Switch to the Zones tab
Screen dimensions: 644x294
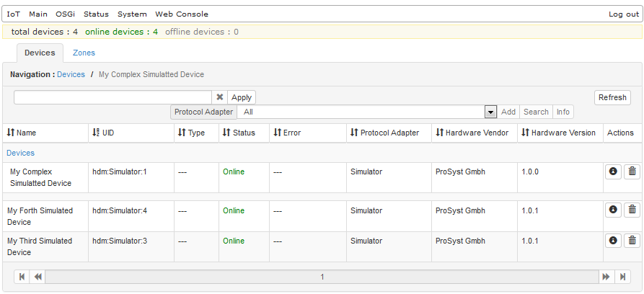[84, 53]
